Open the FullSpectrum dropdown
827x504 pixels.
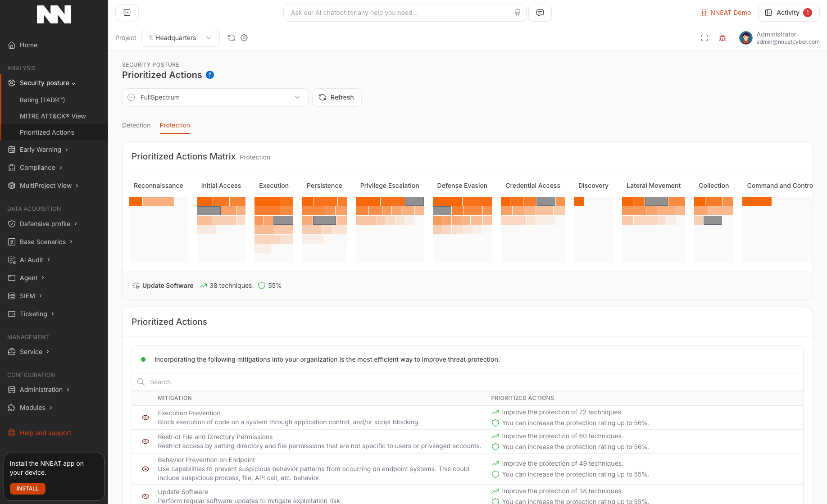215,97
